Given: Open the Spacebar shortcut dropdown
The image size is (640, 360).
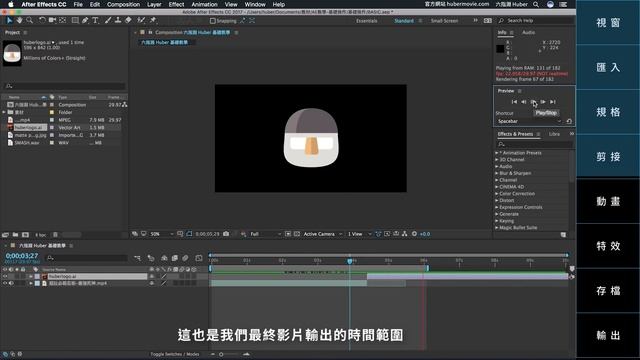Looking at the screenshot, I should [x=529, y=121].
